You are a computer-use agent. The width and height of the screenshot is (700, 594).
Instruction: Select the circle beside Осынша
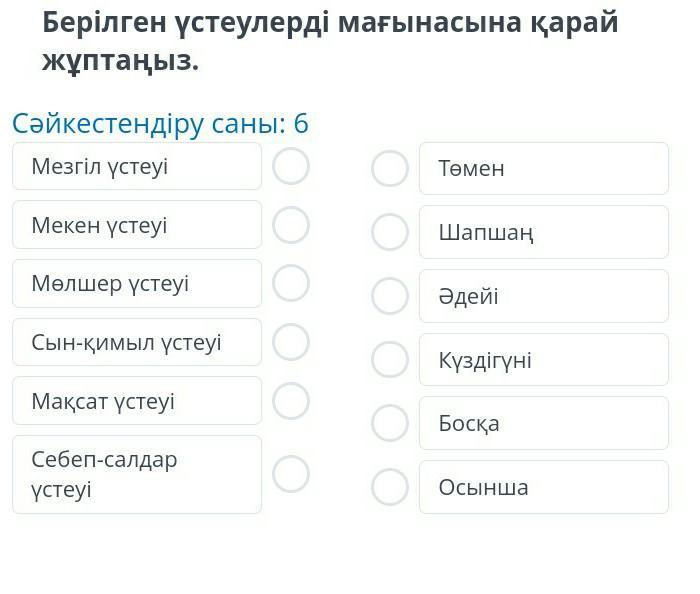390,487
